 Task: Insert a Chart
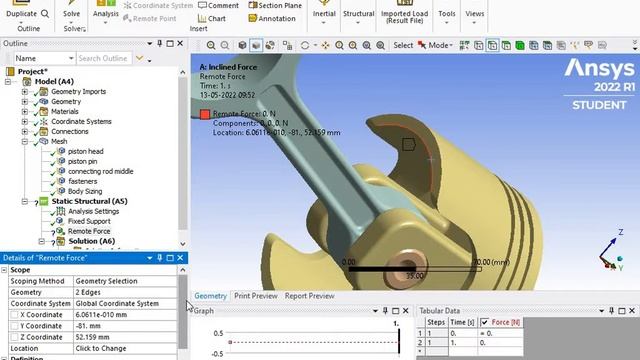[211, 18]
